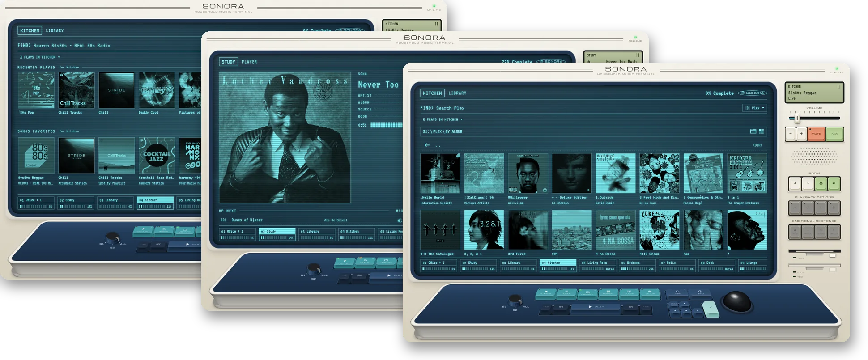Toggle the green MIX key
The width and height of the screenshot is (868, 360).
[x=834, y=134]
